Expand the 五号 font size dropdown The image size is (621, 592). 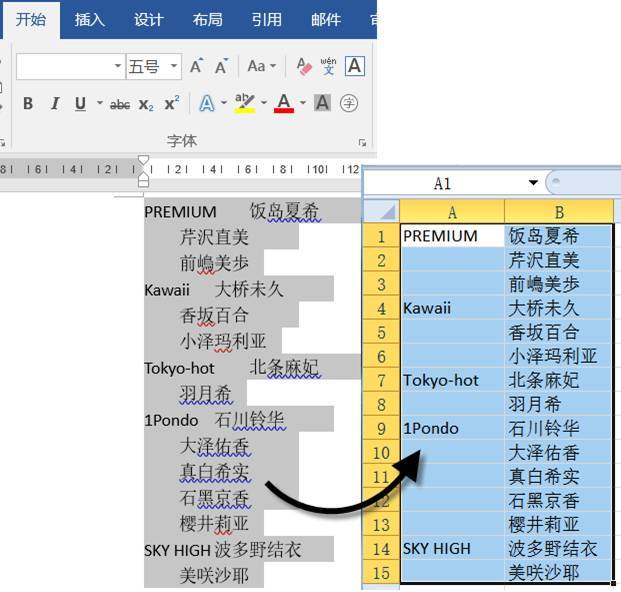(174, 66)
